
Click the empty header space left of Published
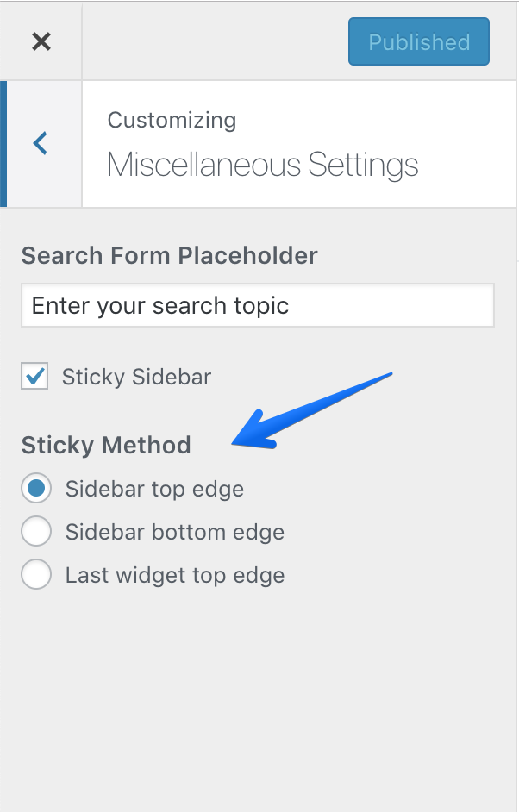[x=216, y=41]
